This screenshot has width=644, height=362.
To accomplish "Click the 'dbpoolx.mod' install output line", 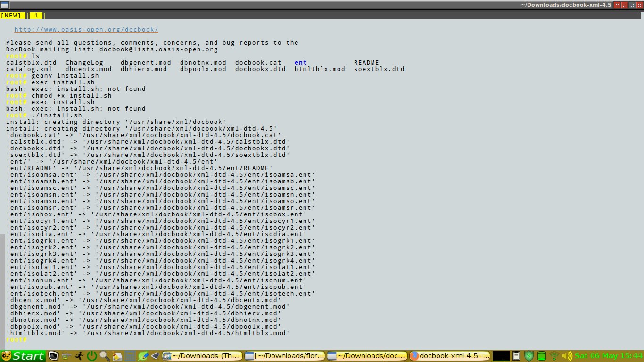I will pyautogui.click(x=144, y=326).
